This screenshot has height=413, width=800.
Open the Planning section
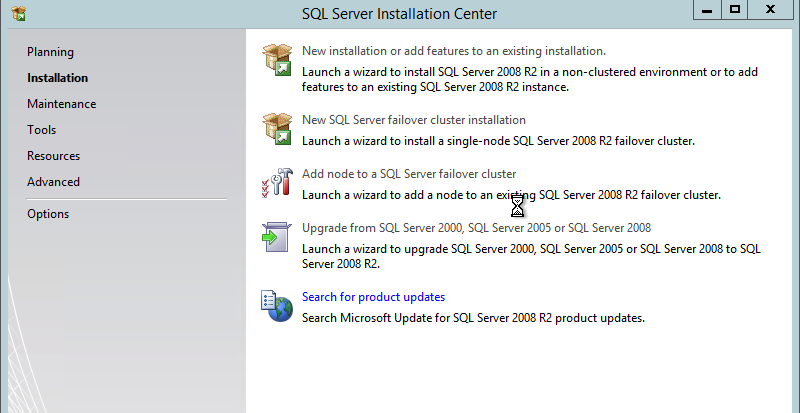[50, 52]
